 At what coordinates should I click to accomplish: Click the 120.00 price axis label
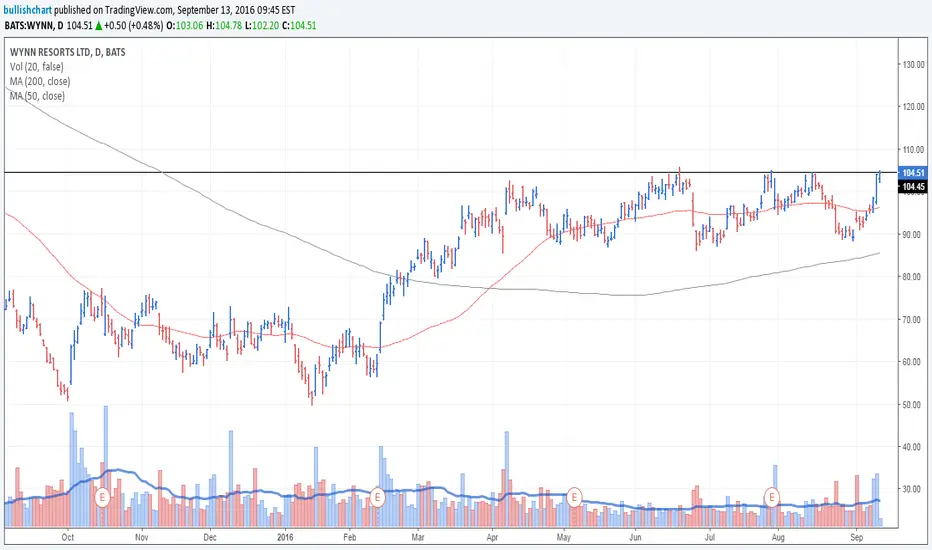pos(914,107)
